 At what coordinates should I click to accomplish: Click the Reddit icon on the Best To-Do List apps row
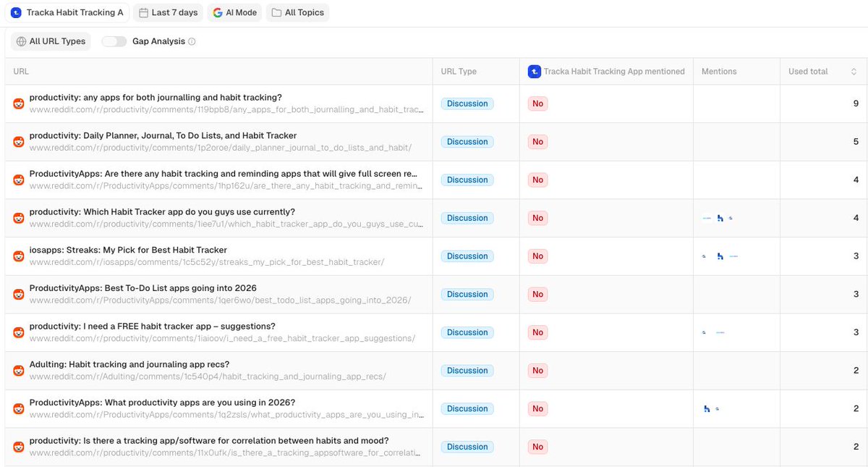19,294
